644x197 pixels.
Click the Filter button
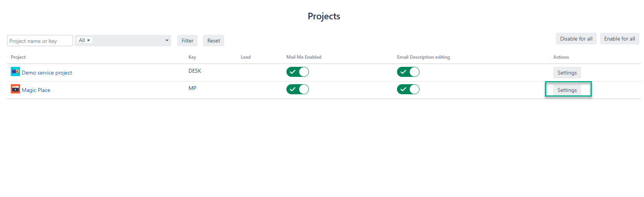[x=187, y=41]
